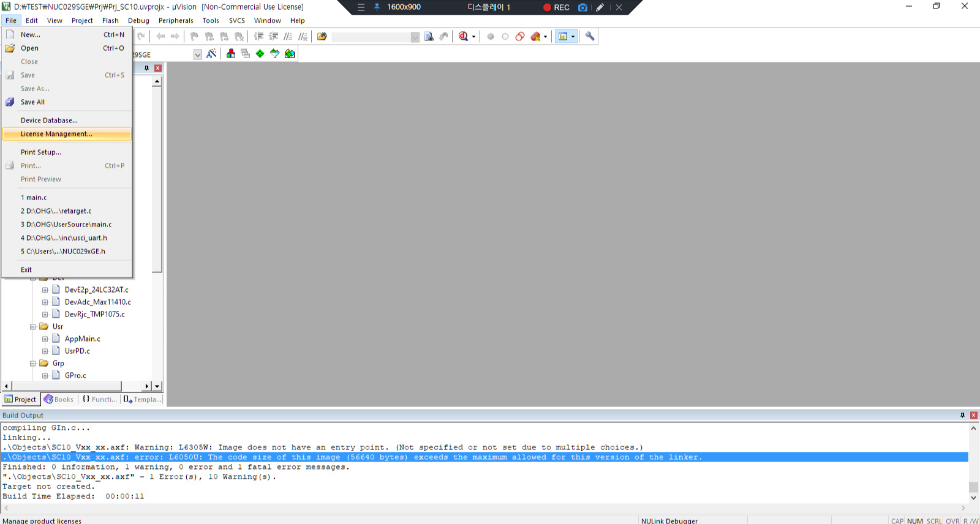
Task: Click the Comment Selection icon
Action: point(288,36)
